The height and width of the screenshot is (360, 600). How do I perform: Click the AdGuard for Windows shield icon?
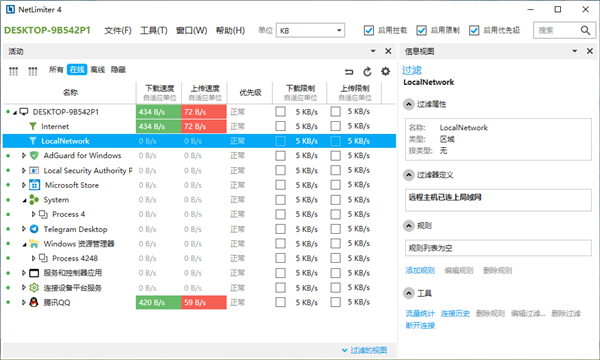coord(34,156)
